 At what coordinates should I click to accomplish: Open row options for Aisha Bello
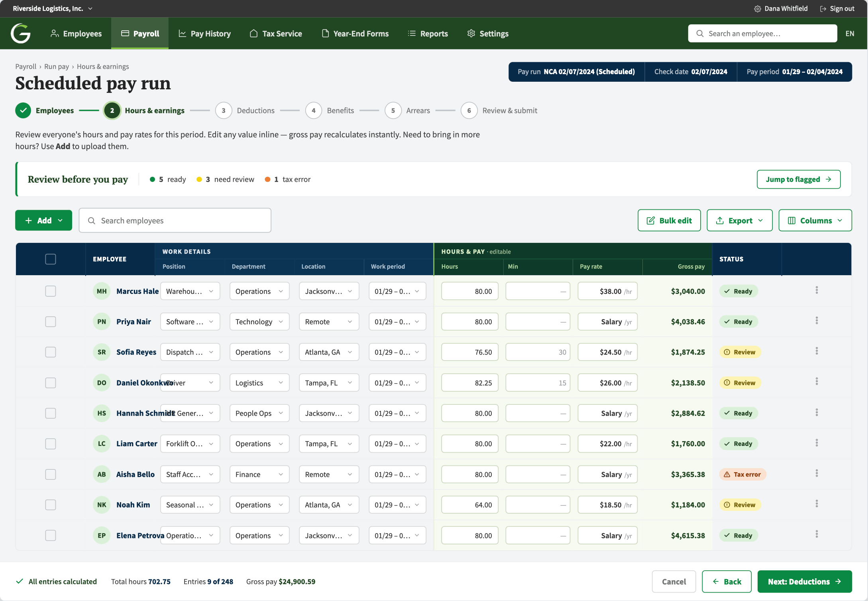(x=817, y=473)
